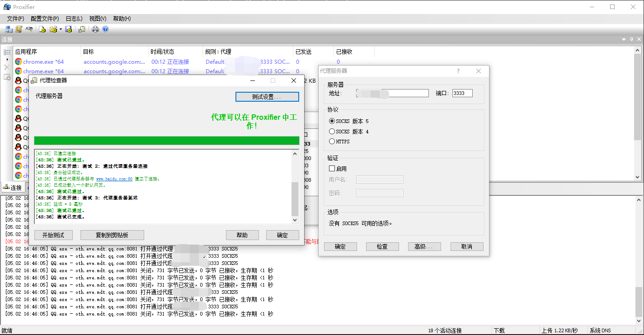
Task: Click grayed X icon in connections sidebar
Action: click(7, 67)
